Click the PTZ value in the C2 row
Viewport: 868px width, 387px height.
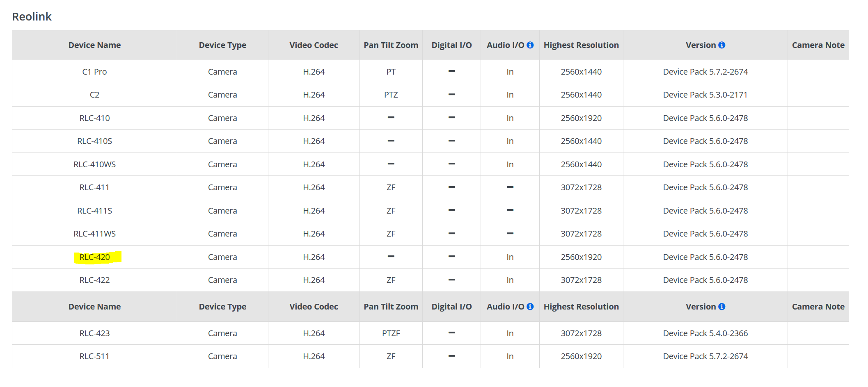(x=391, y=95)
